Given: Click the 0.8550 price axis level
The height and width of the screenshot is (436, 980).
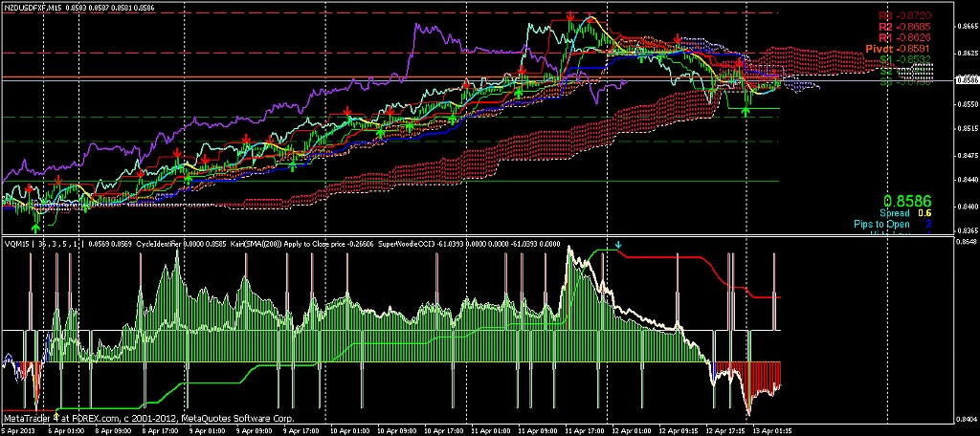Looking at the screenshot, I should click(x=967, y=105).
